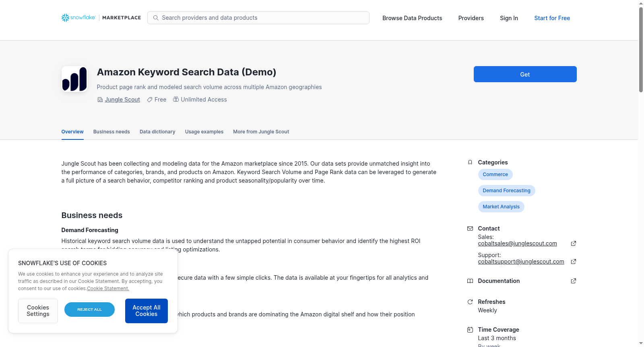Click the Amazon Keyword Search Data (Demo) title

click(186, 72)
